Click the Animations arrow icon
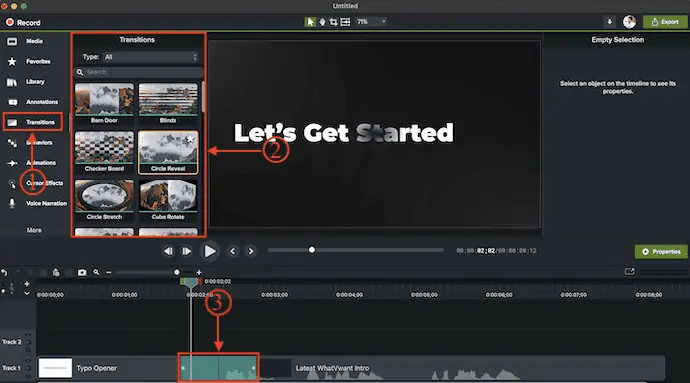 coord(12,163)
